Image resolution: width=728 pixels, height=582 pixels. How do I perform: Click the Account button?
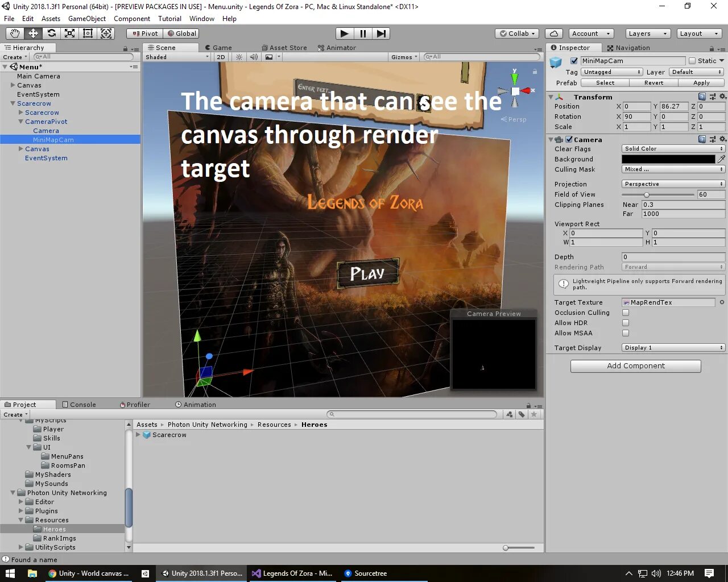click(591, 34)
